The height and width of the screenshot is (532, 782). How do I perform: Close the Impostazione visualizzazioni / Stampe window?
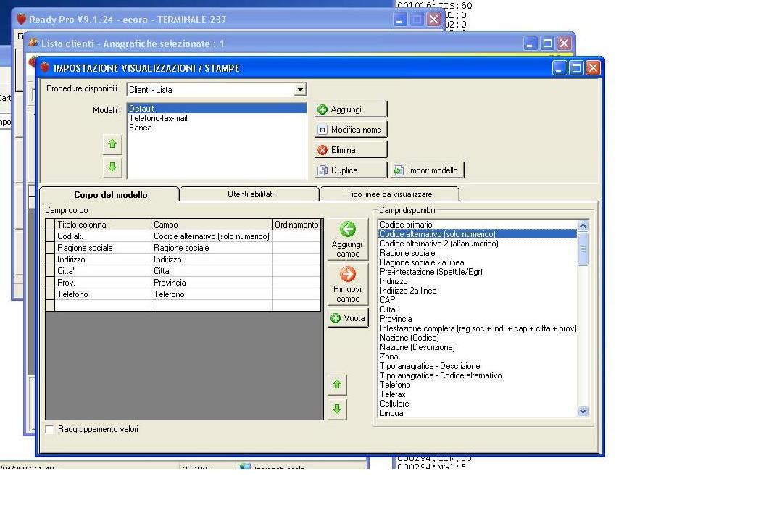pos(593,68)
